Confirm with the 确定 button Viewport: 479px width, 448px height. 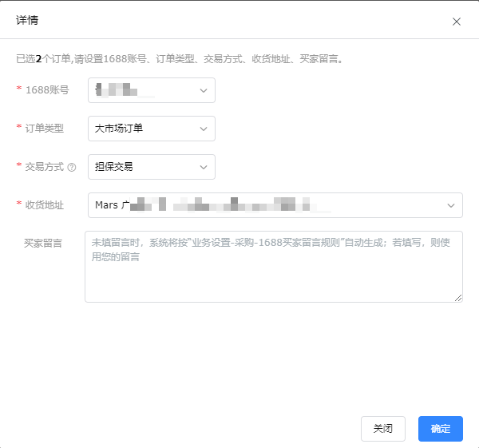pos(441,429)
